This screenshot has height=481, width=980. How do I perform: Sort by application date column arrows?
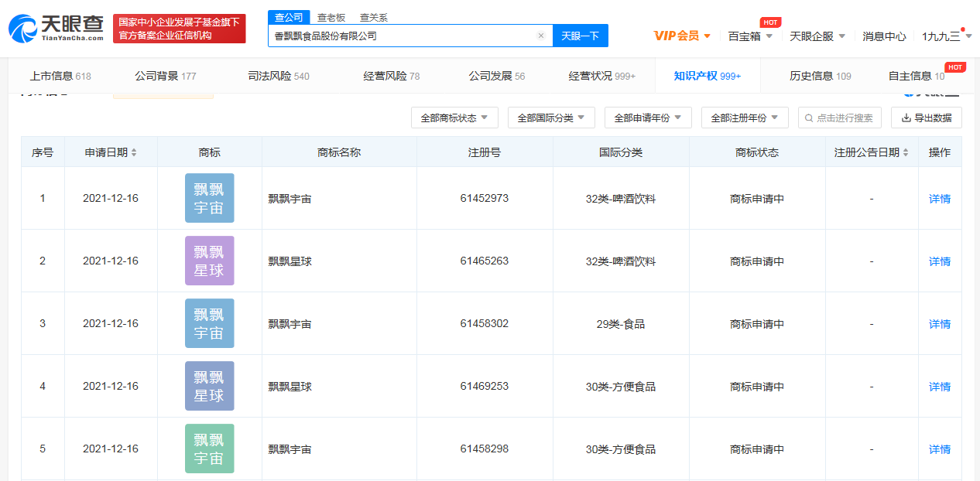134,153
